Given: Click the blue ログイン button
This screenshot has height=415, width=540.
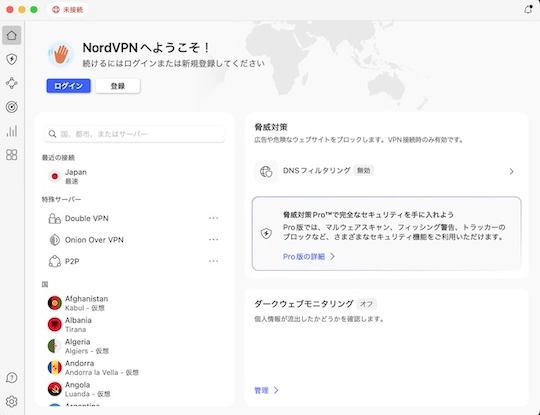Looking at the screenshot, I should tap(69, 86).
